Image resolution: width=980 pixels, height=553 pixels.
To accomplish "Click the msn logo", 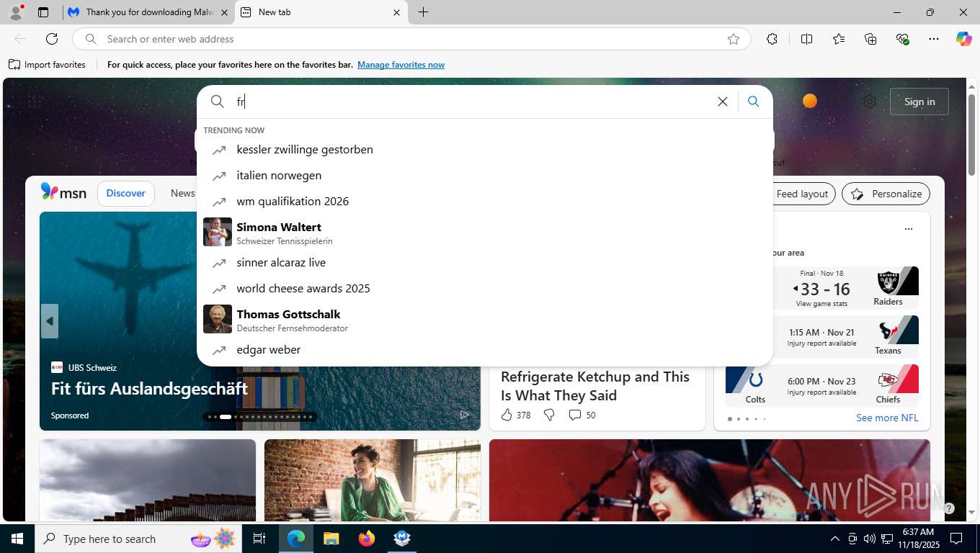I will click(x=63, y=192).
